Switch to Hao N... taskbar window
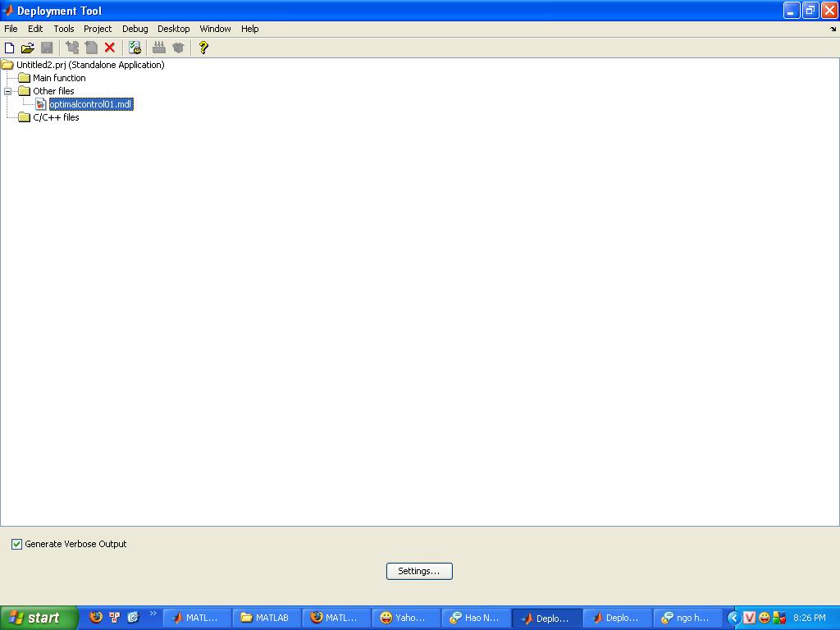This screenshot has height=630, width=840. point(477,618)
